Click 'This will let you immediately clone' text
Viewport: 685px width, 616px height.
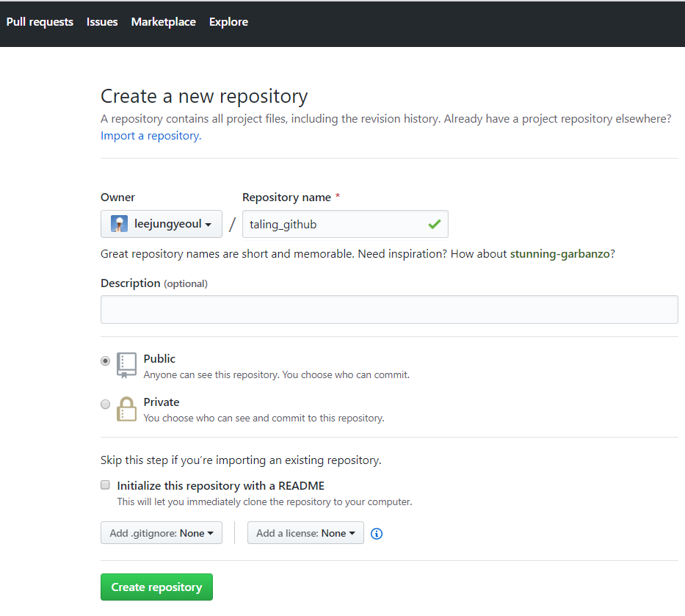click(264, 502)
